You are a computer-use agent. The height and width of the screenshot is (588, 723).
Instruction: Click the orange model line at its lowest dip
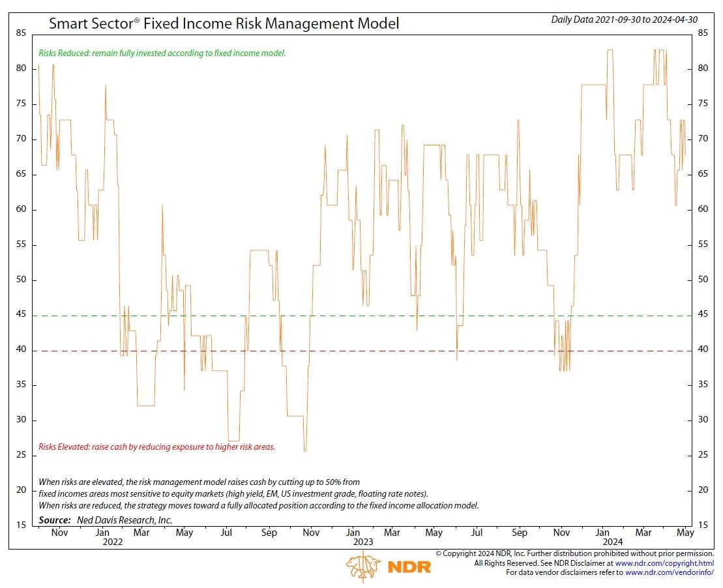pyautogui.click(x=304, y=450)
